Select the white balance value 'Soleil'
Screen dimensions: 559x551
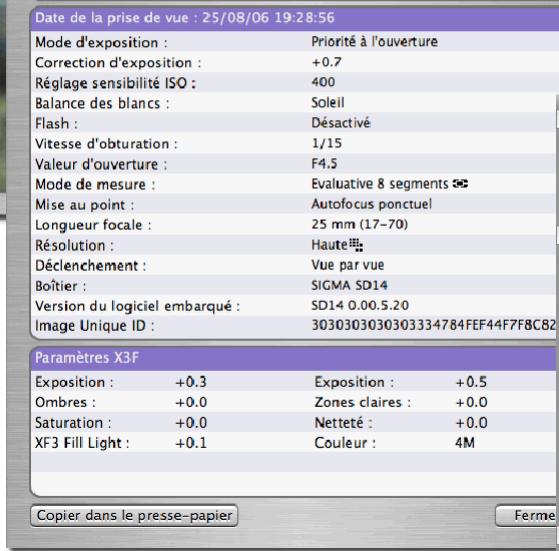click(x=328, y=103)
